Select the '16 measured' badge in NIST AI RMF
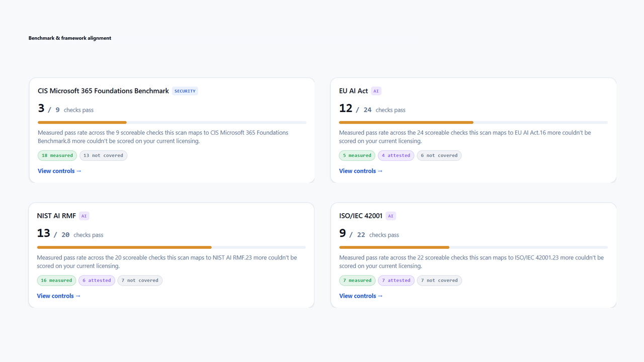 click(x=56, y=280)
